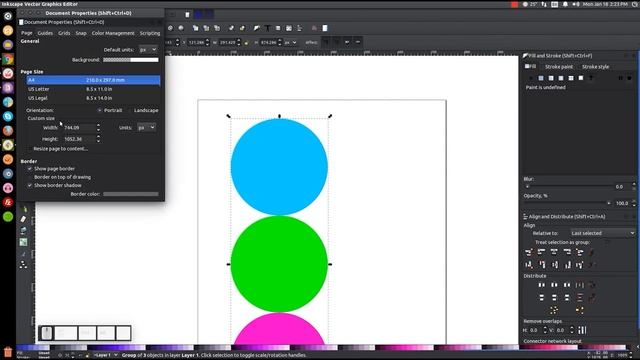Image resolution: width=640 pixels, height=360 pixels.
Task: Distribute centers equidistantly vertically icon
Action: tap(554, 298)
